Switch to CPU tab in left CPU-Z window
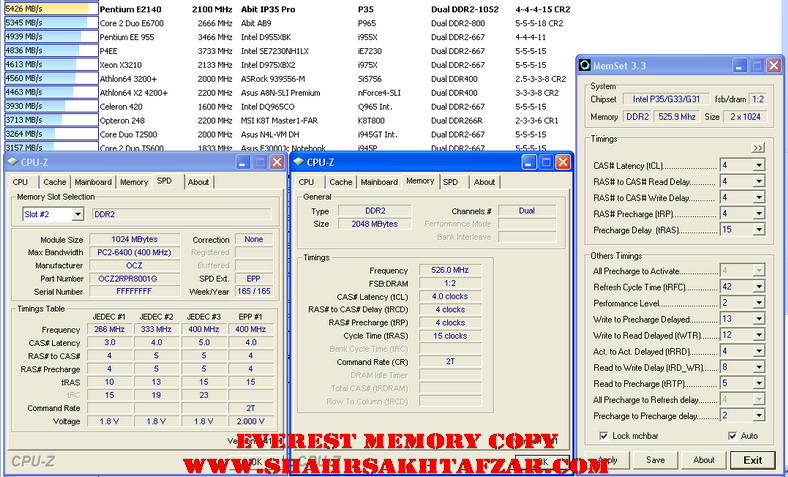The width and height of the screenshot is (788, 477). click(x=20, y=182)
